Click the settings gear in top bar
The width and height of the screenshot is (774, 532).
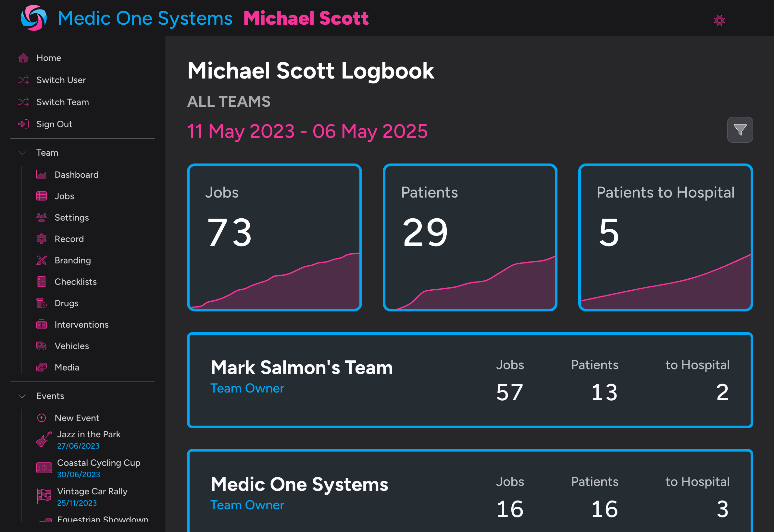tap(720, 20)
